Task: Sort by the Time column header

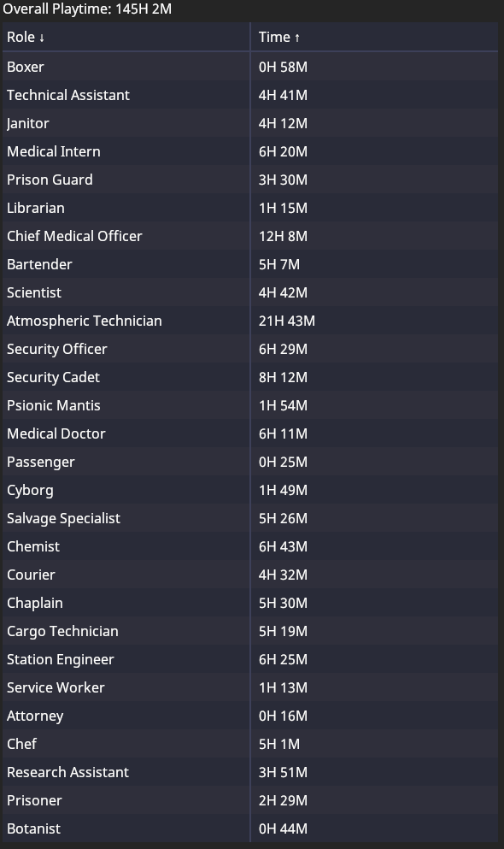Action: (x=374, y=37)
